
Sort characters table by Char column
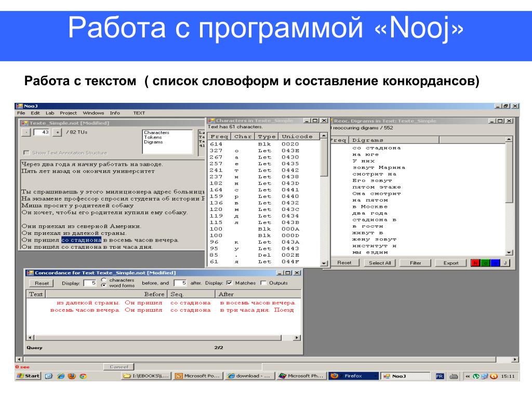click(243, 137)
